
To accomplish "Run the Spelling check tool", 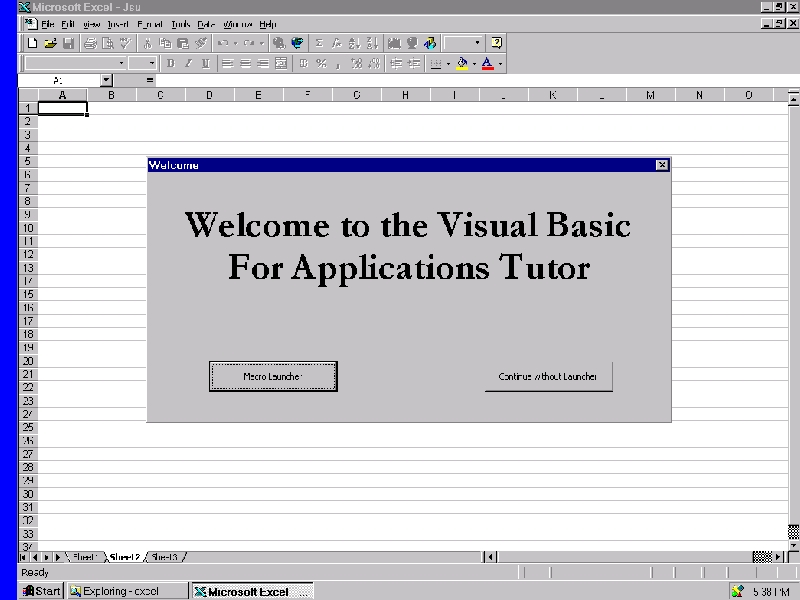I will click(x=126, y=43).
